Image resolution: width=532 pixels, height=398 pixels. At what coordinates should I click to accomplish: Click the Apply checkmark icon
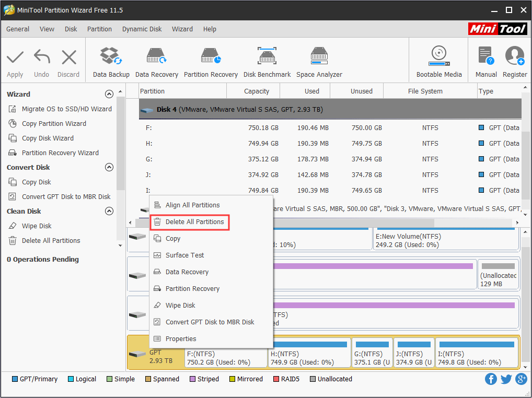[x=15, y=57]
